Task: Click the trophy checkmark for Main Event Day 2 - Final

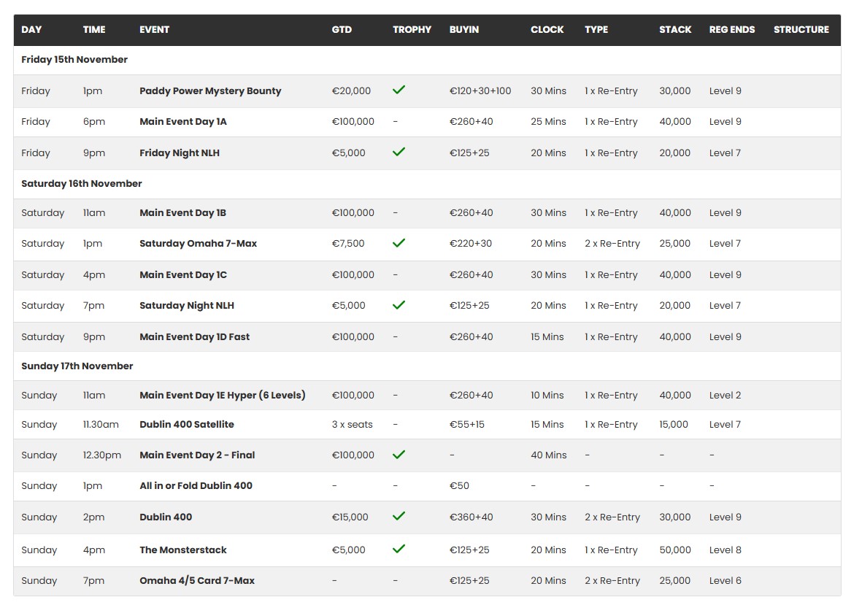Action: pyautogui.click(x=399, y=454)
